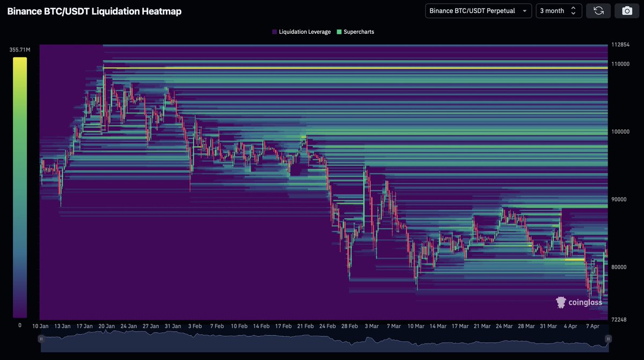Click the heatmap color scale bar
Viewport: 644px width, 360px height.
20,188
